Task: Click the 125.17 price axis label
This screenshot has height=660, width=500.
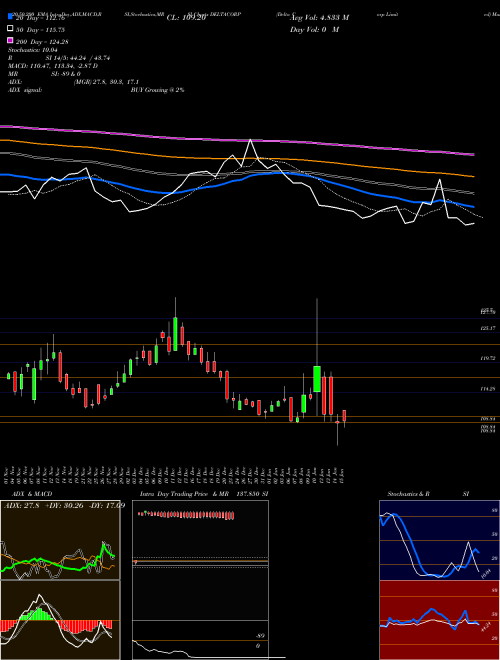Action: (x=488, y=328)
